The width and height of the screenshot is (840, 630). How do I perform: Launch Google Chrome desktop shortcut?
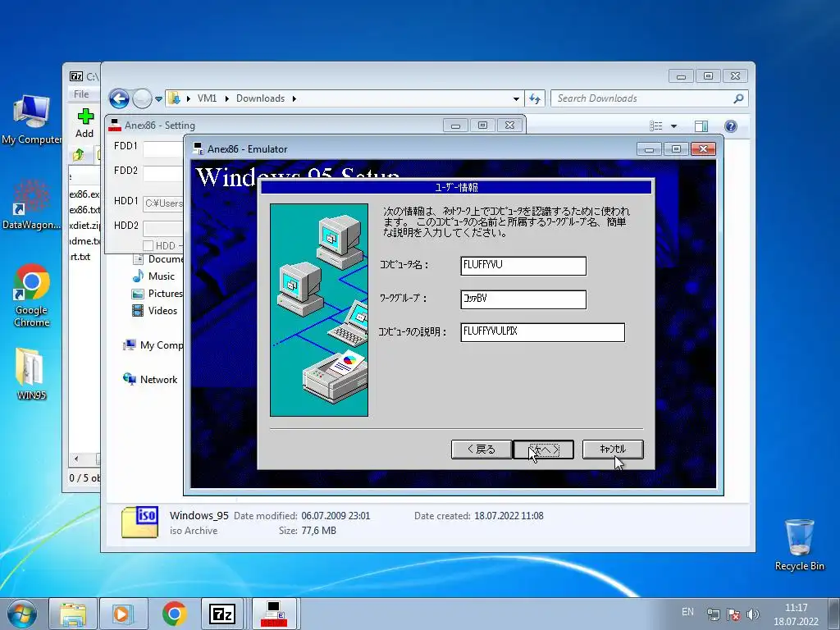point(32,294)
